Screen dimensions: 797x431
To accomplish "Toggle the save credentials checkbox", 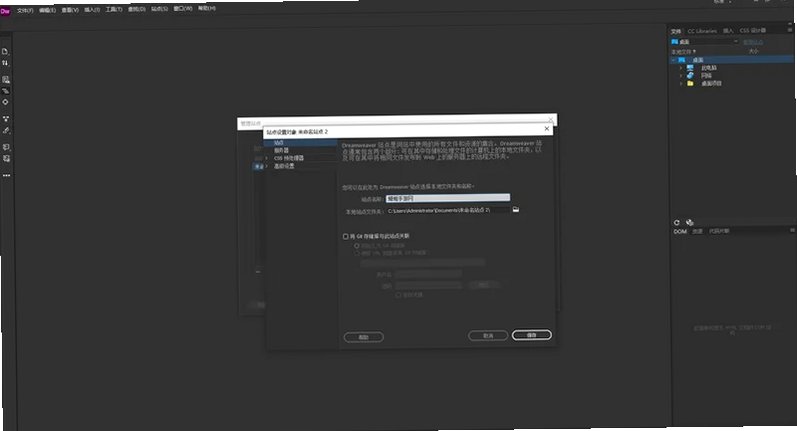I will click(x=398, y=295).
